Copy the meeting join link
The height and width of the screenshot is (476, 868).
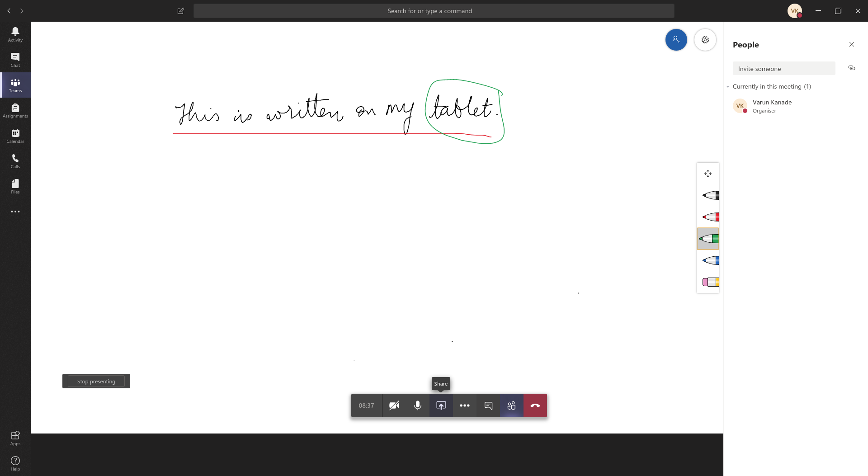852,68
